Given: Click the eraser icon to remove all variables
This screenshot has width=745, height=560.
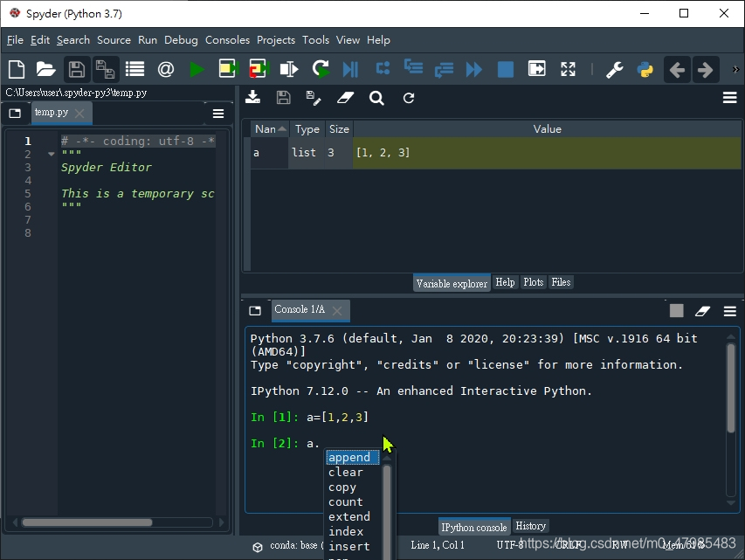Looking at the screenshot, I should (x=346, y=98).
